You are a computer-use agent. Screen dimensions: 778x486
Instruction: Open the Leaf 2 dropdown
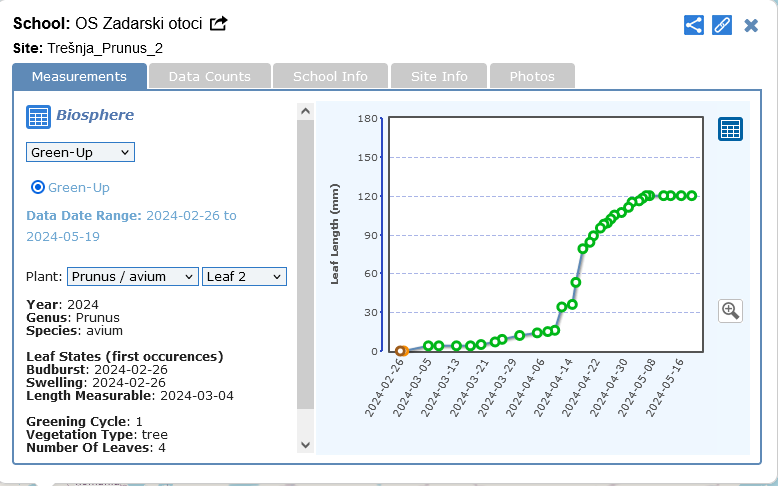[x=244, y=276]
